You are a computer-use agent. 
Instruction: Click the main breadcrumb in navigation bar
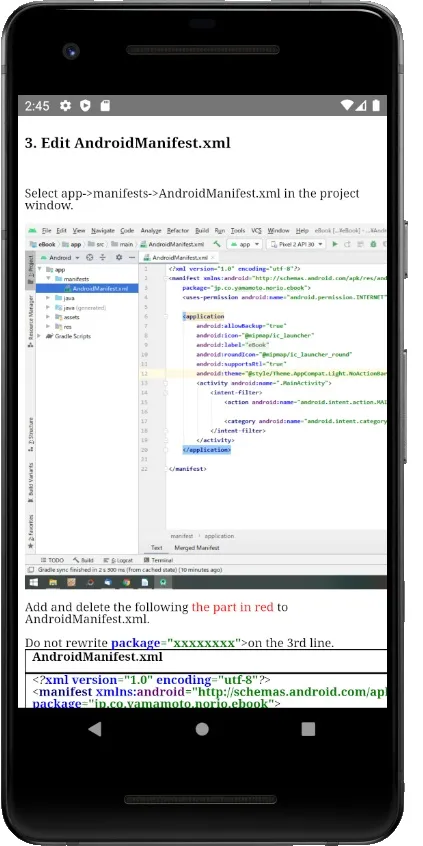(122, 244)
